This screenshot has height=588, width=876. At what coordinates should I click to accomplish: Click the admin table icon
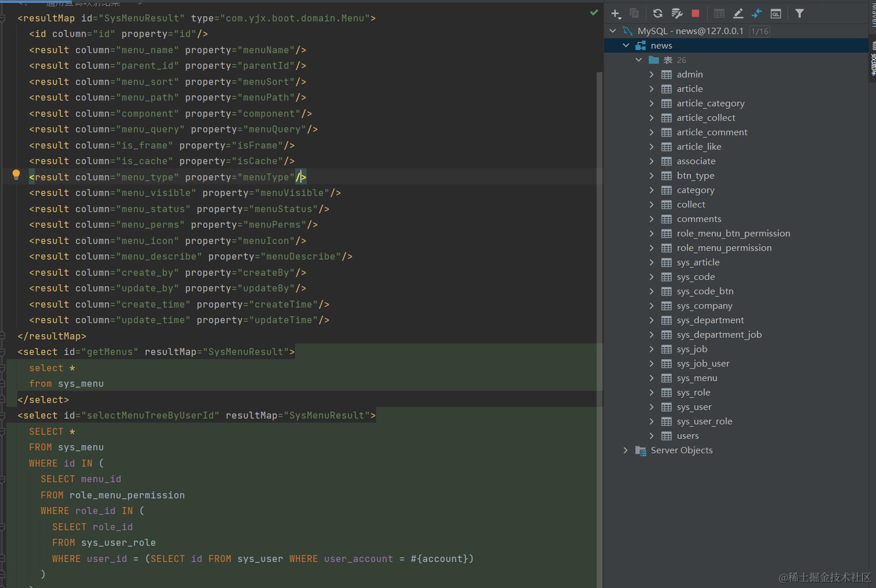[667, 75]
